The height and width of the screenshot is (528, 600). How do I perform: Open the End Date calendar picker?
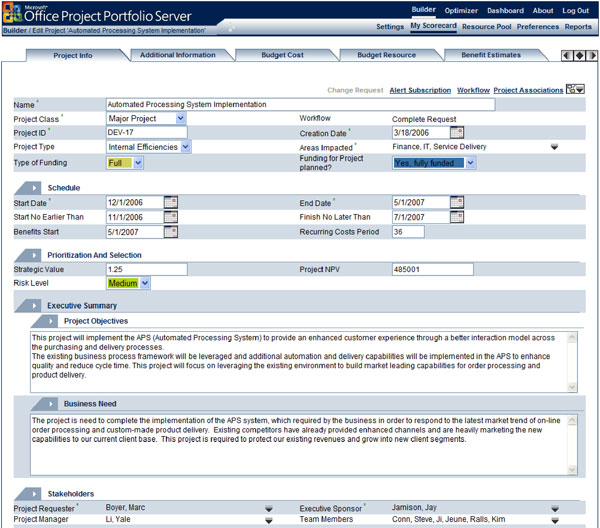click(x=456, y=203)
